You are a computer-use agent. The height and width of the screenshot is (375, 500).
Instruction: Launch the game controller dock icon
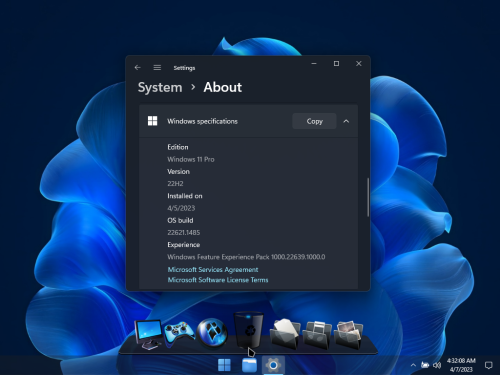coord(179,333)
